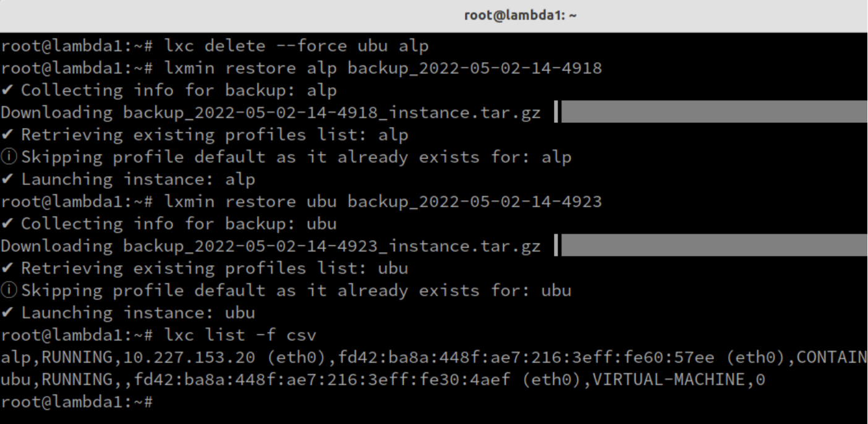The image size is (868, 424).
Task: Click the checkmark beside "Collecting info for backup: alp"
Action: coord(7,90)
